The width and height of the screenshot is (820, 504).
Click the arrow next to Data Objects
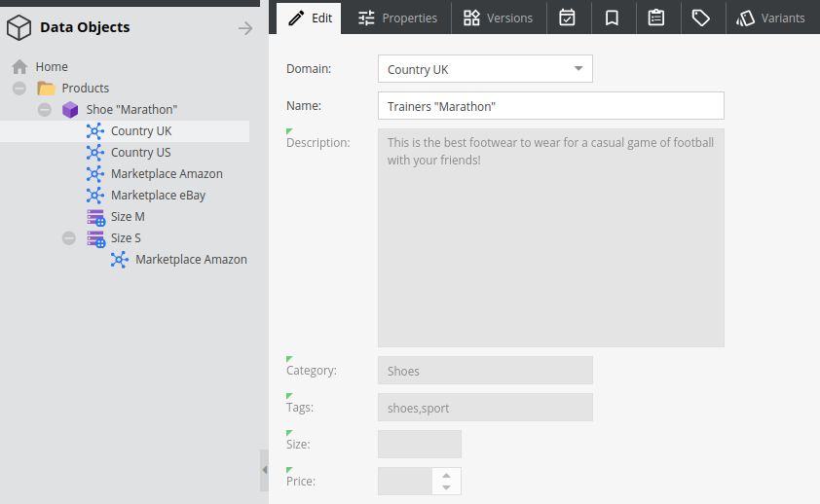pyautogui.click(x=245, y=28)
